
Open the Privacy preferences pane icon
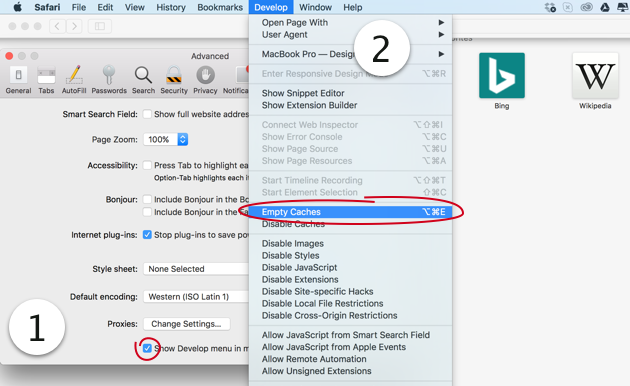(x=205, y=80)
